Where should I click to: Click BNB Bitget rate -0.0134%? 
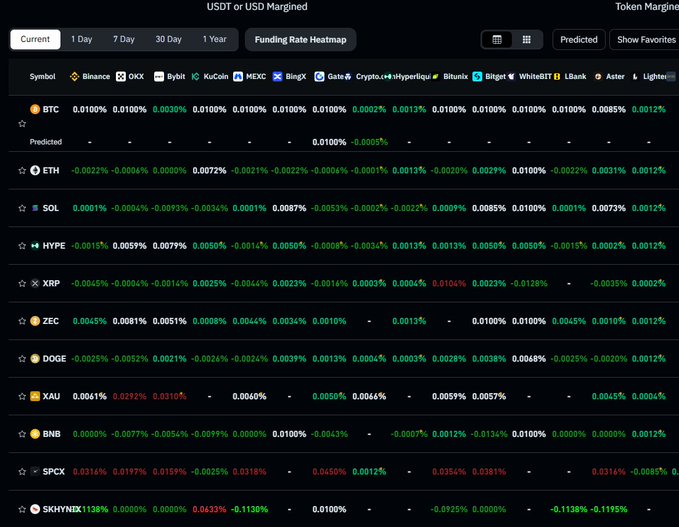[x=489, y=434]
